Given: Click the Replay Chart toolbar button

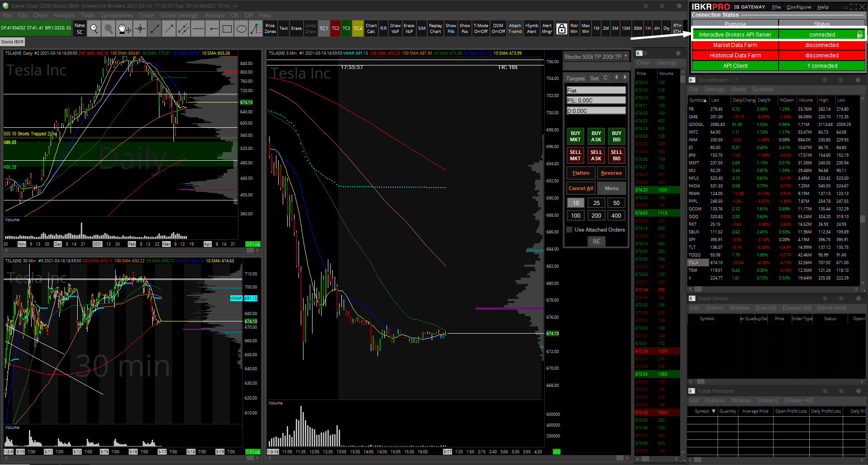Looking at the screenshot, I should [435, 28].
